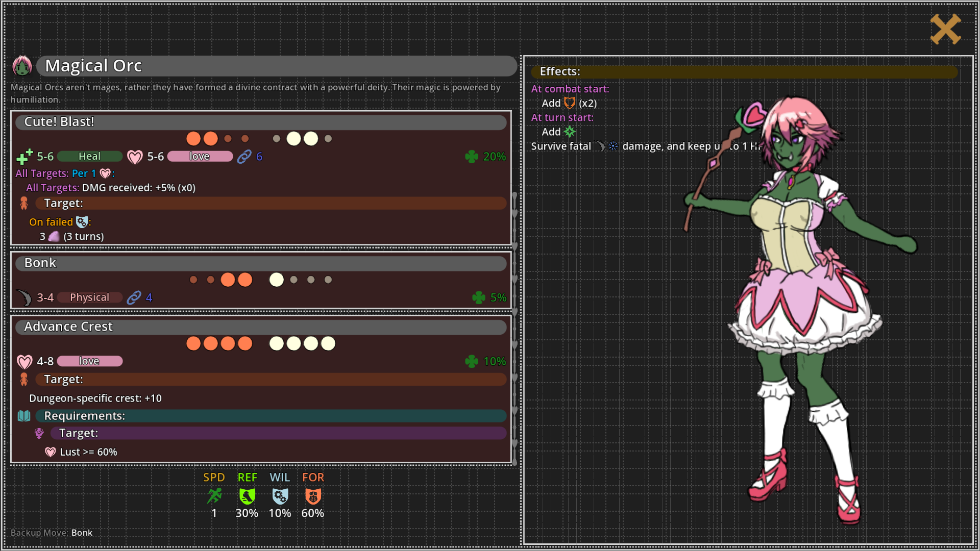
Task: Click Cute! Blast! chain link icon
Action: [x=244, y=157]
